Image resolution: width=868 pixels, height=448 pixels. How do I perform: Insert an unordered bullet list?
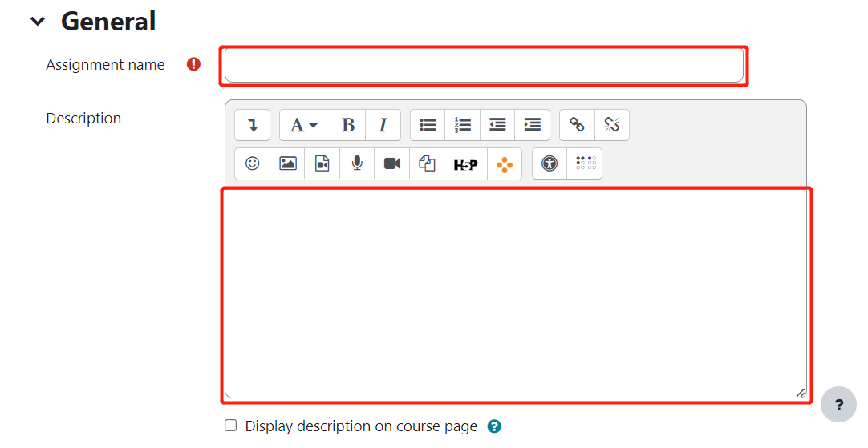(x=428, y=125)
